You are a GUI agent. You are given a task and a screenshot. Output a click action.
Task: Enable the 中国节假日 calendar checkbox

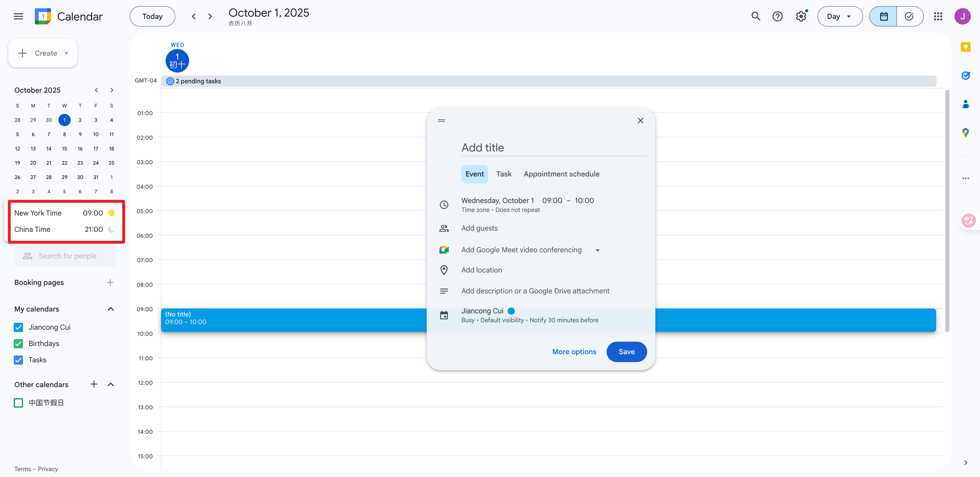[x=18, y=403]
